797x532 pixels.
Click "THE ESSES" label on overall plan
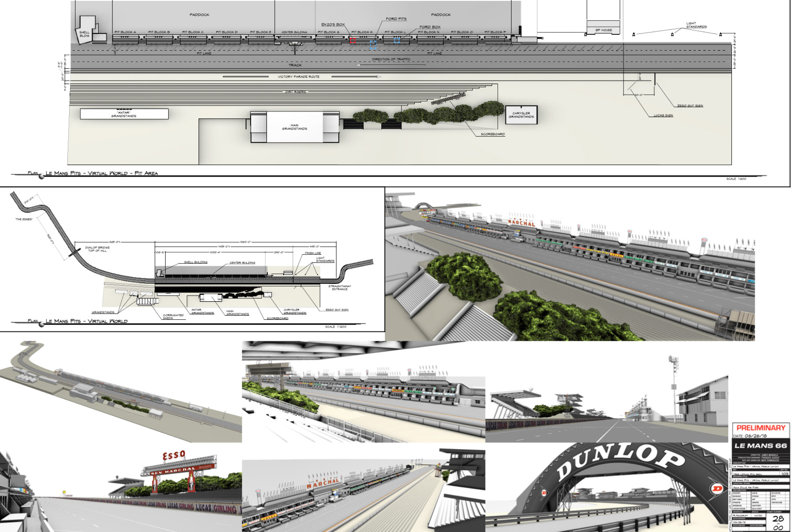(24, 219)
